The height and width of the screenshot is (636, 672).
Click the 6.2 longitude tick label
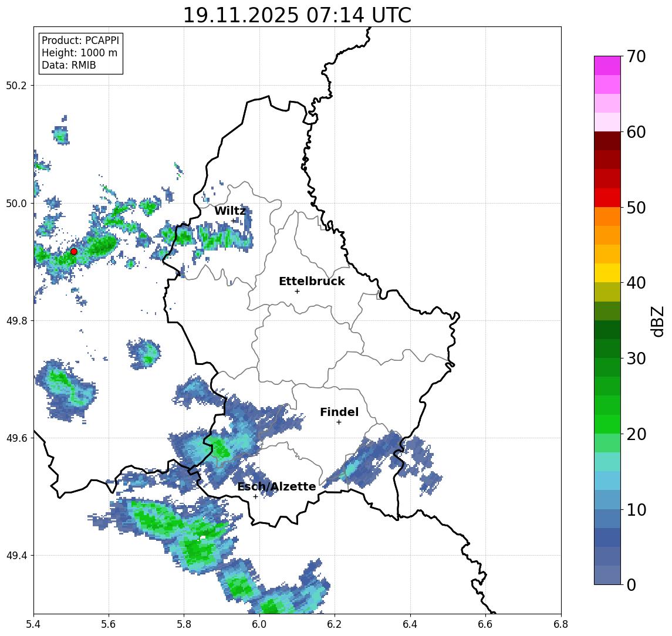pyautogui.click(x=335, y=624)
